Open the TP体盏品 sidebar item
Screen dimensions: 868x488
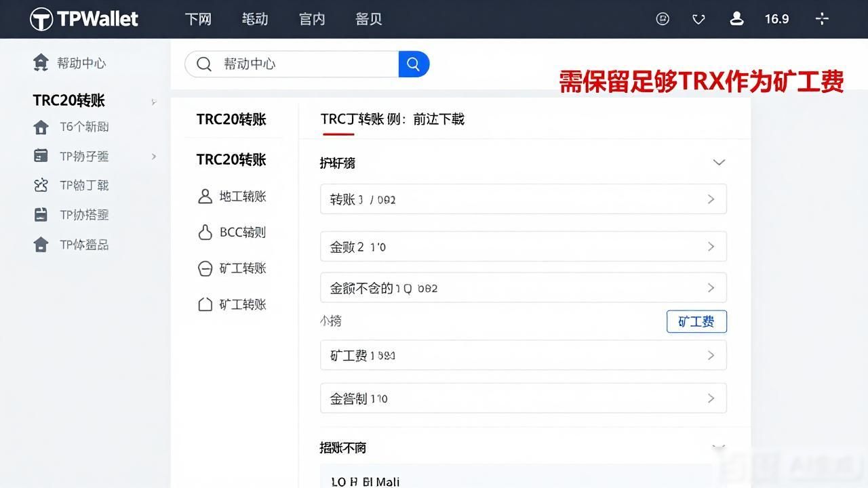pyautogui.click(x=84, y=245)
